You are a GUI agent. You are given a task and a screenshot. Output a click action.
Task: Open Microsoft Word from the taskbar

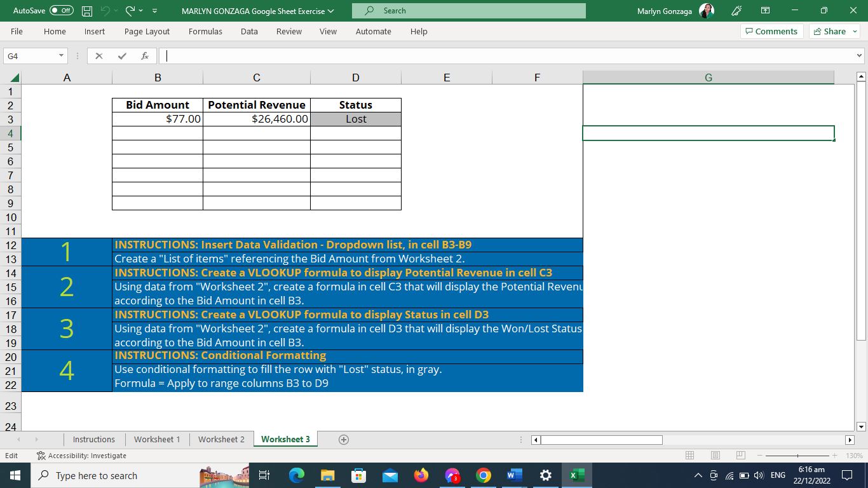point(515,475)
